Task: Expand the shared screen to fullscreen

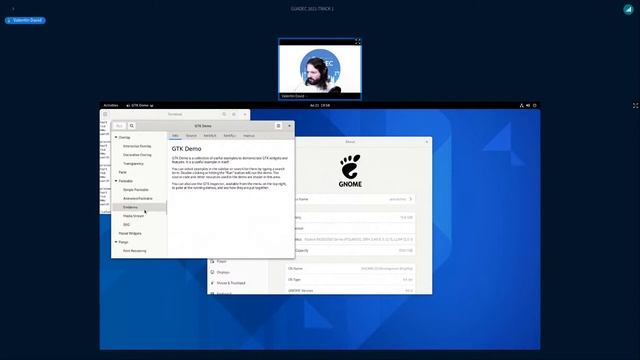Action: (636, 105)
